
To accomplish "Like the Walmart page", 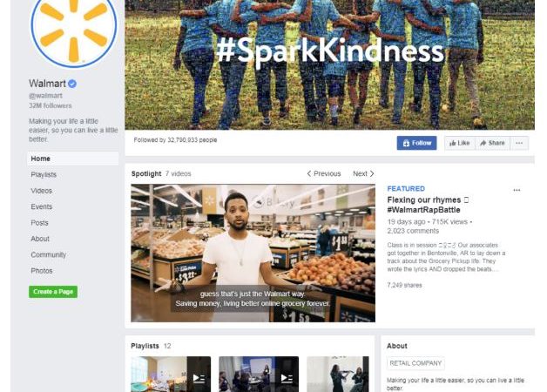I will click(x=459, y=143).
